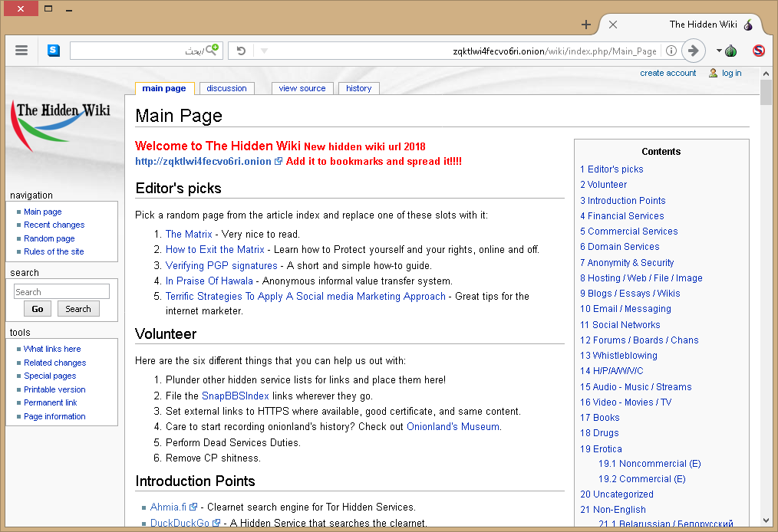778x532 pixels.
Task: Open the browser hamburger menu
Action: (x=21, y=50)
